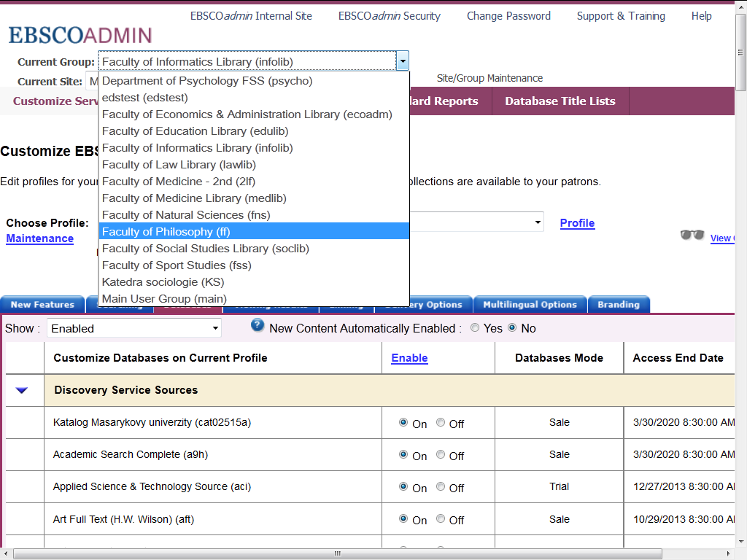Screen dimensions: 747x560
Task: Turn On Katalog Masarykovy univerzity database
Action: [403, 422]
